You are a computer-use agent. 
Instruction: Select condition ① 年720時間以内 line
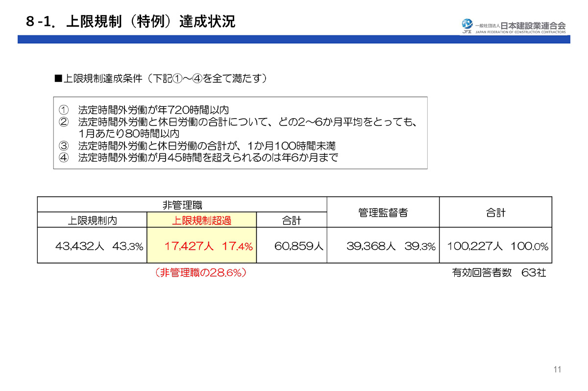[144, 109]
